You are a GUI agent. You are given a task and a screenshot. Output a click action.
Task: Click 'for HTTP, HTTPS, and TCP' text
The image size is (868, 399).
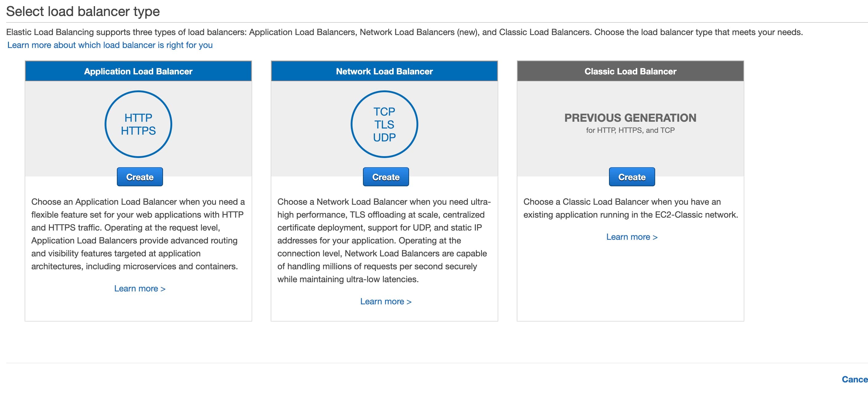(x=631, y=130)
